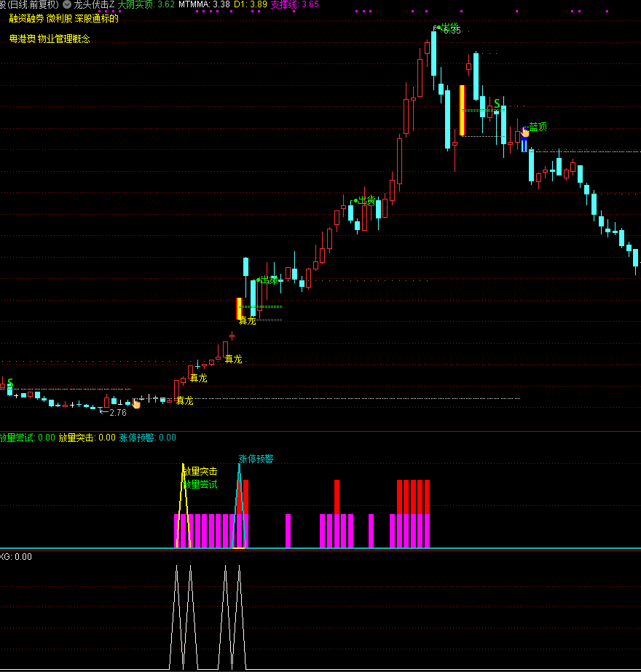Click the 出货 marker at the 6.35 peak
The height and width of the screenshot is (672, 641).
449,26
